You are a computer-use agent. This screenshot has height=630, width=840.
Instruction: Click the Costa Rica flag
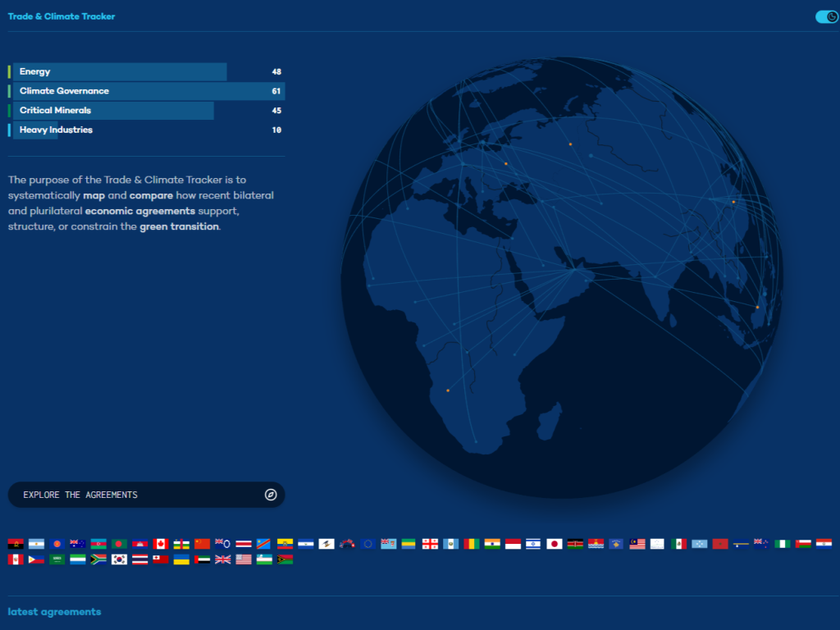pyautogui.click(x=244, y=544)
